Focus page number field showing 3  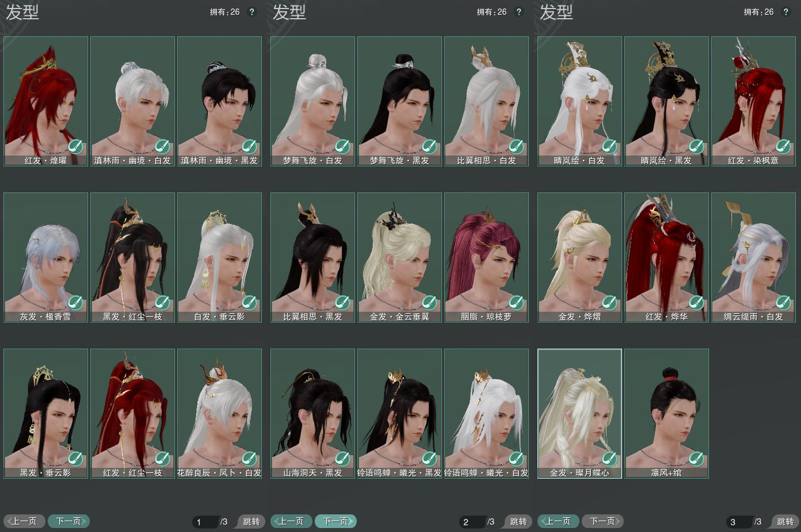(740, 522)
